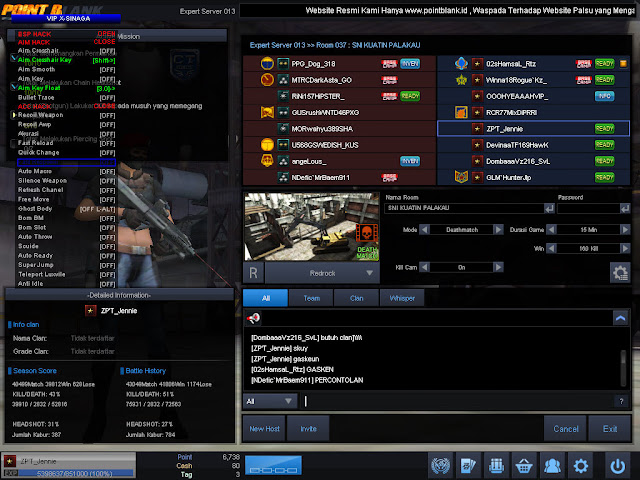Image resolution: width=640 pixels, height=480 pixels.
Task: Switch to the Team chat tab
Action: (x=311, y=298)
